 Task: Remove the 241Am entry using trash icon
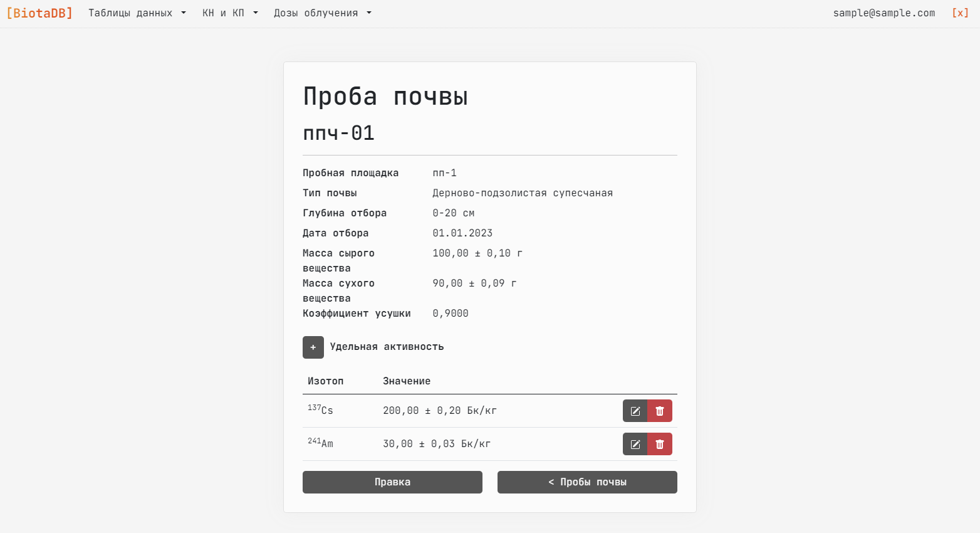pos(660,444)
